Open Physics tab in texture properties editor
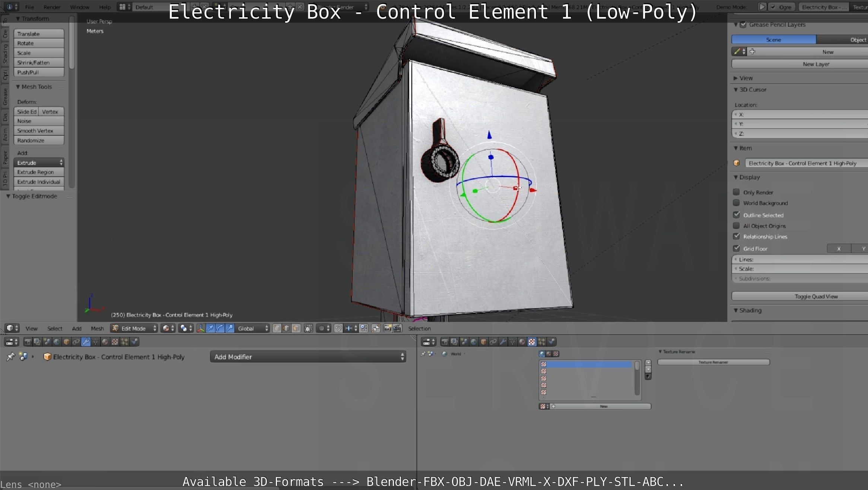This screenshot has width=868, height=490. 551,342
